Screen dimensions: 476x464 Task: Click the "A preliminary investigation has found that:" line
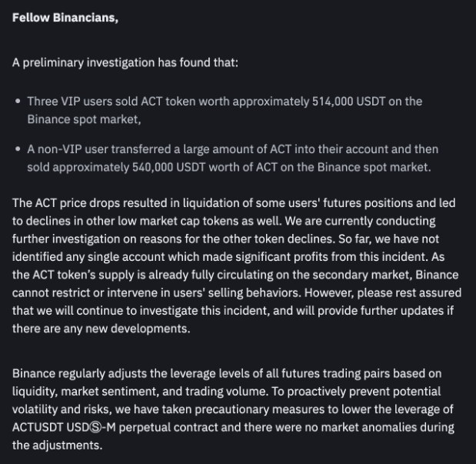tap(125, 62)
